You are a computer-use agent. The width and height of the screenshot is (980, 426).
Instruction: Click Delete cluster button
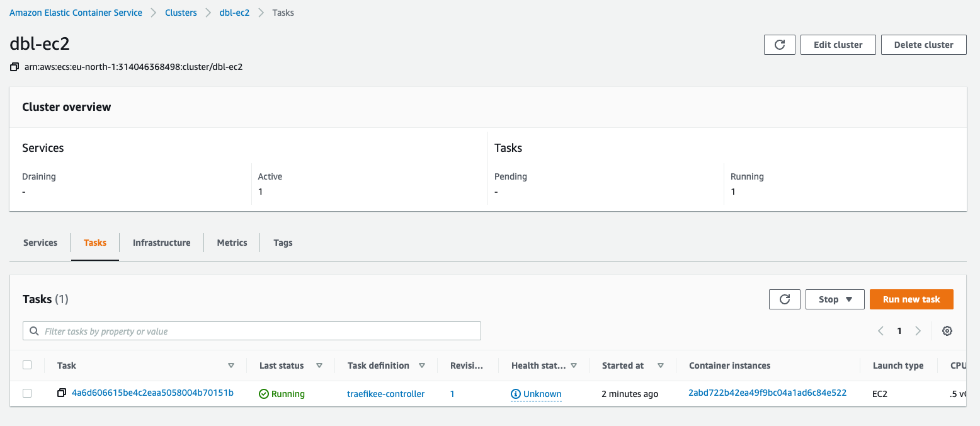click(x=924, y=45)
